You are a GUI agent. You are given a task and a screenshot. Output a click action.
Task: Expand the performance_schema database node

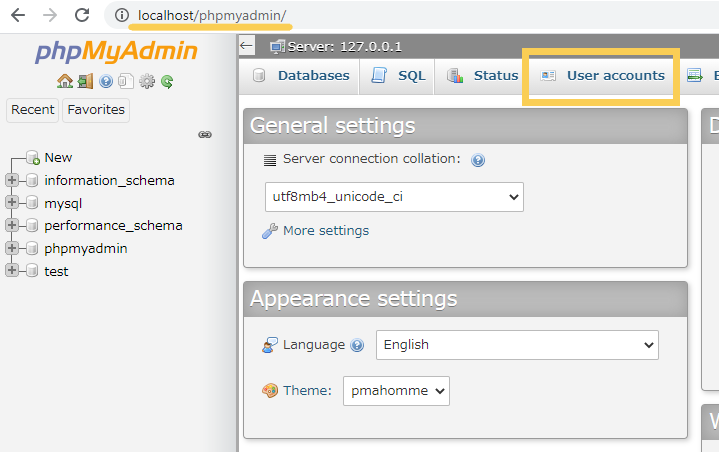[x=12, y=225]
